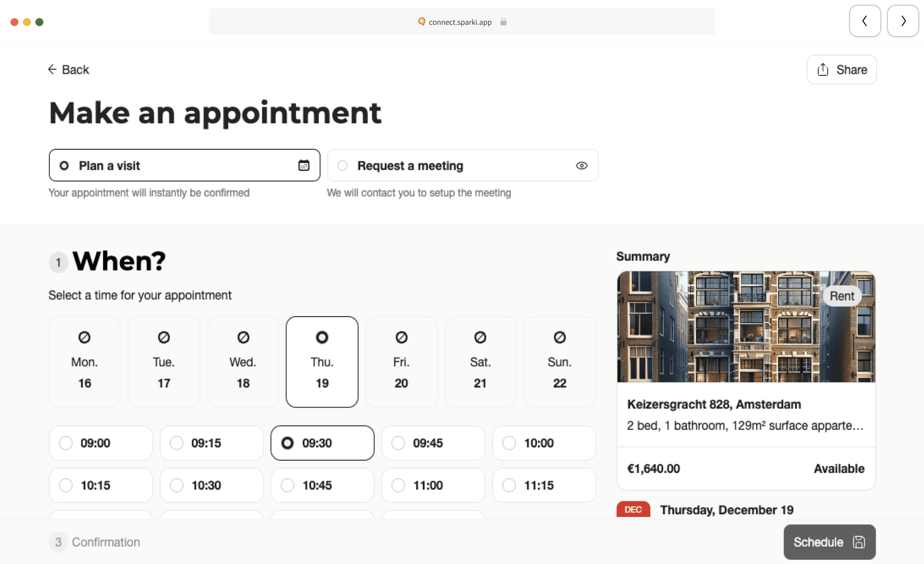This screenshot has width=924, height=564.
Task: Click 'Your appointment will instantly be confirmed' text
Action: click(149, 192)
